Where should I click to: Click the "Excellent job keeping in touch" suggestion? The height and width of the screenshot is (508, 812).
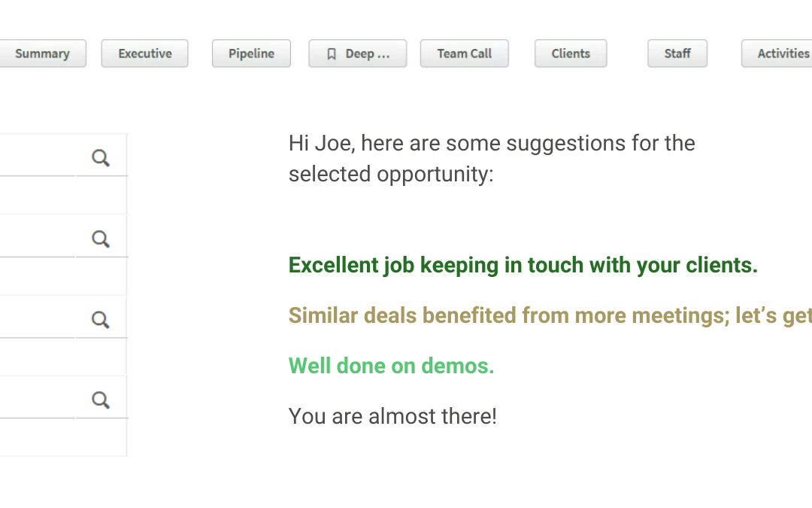(x=523, y=265)
